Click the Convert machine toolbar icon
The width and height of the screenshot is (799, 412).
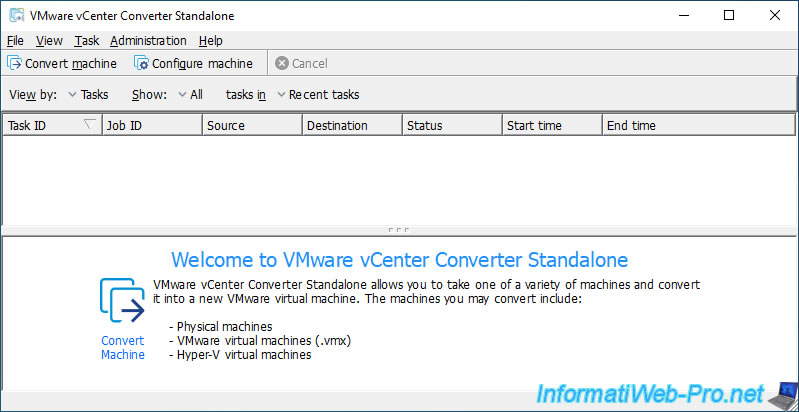[15, 63]
